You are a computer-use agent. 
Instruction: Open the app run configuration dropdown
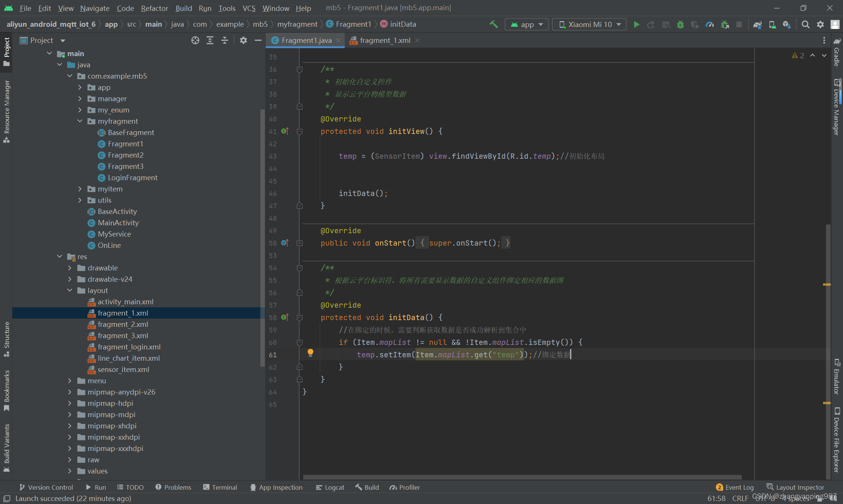[x=526, y=24]
